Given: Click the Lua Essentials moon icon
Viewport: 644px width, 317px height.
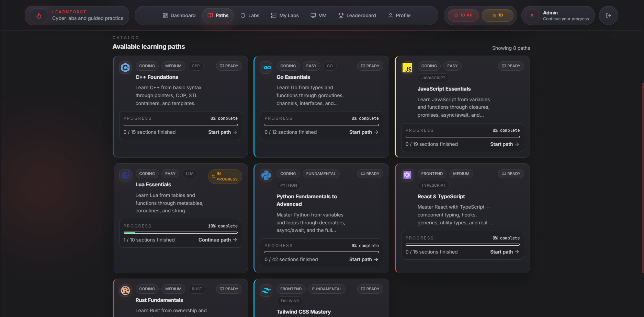Looking at the screenshot, I should click(125, 175).
